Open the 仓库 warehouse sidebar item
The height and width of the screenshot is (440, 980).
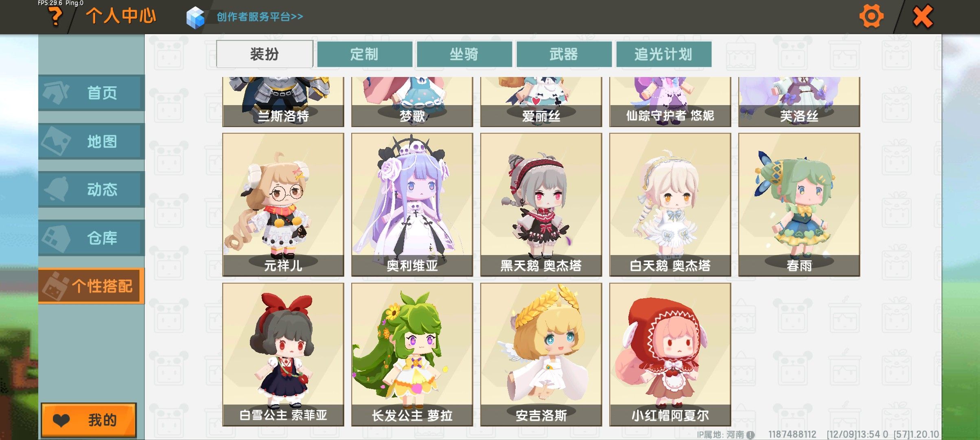tap(92, 238)
